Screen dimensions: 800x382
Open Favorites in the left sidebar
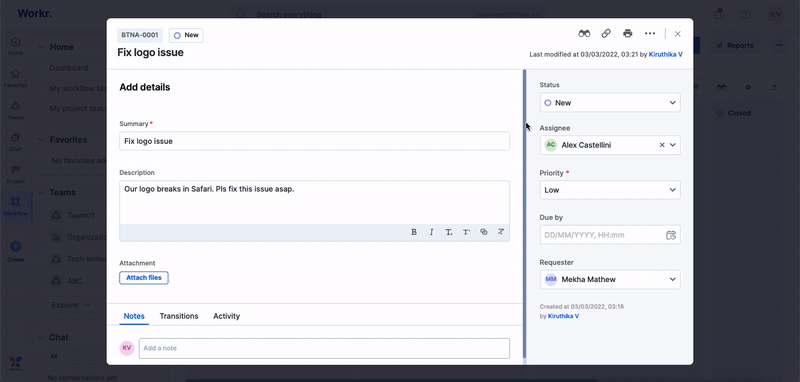(15, 78)
